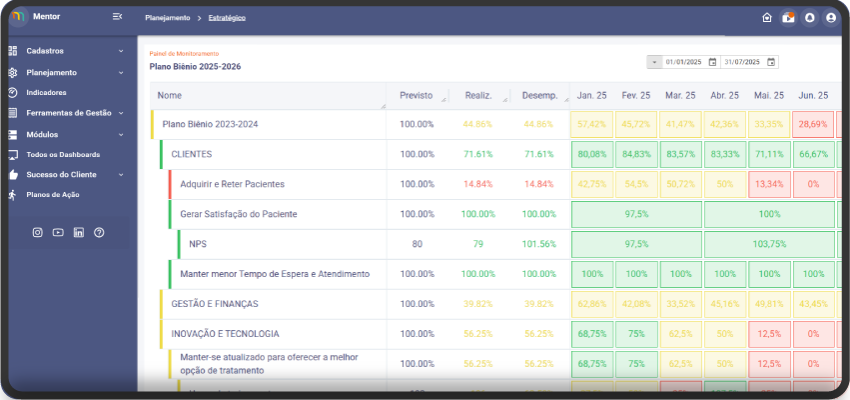This screenshot has height=400, width=850.
Task: Open the date range preset dropdown
Action: click(x=654, y=62)
